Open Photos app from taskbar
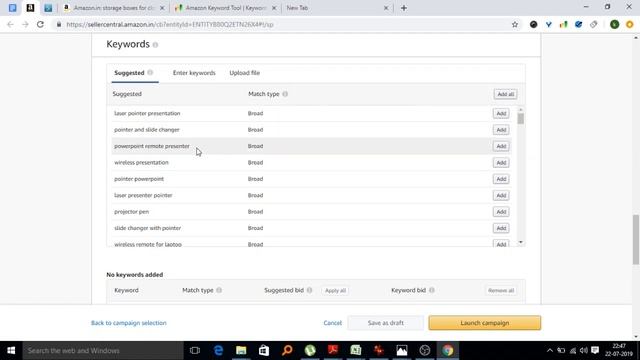Viewport: 640px width, 360px height. (x=402, y=351)
